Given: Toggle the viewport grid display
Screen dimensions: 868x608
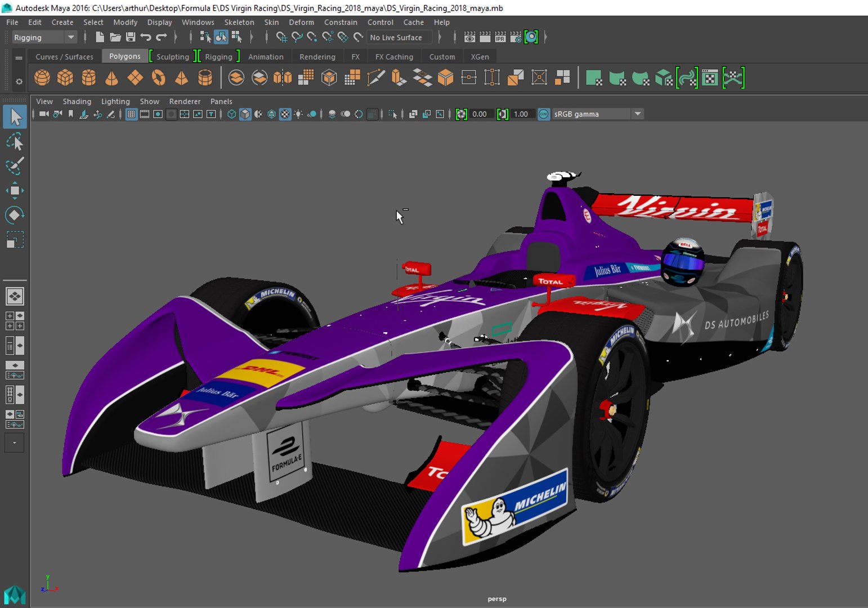Looking at the screenshot, I should [x=131, y=114].
